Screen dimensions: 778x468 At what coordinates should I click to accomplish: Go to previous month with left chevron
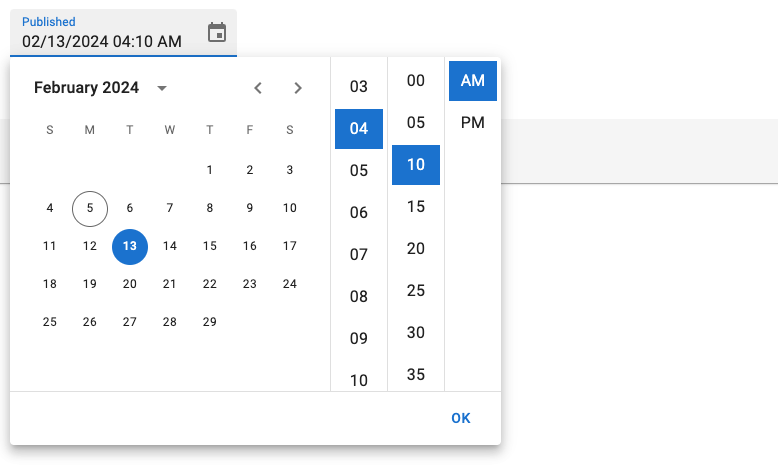tap(258, 88)
